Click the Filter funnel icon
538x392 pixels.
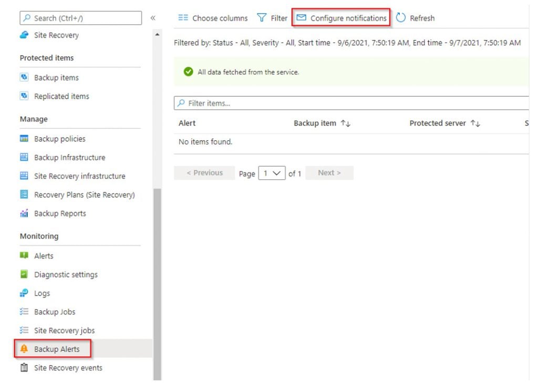coord(262,18)
